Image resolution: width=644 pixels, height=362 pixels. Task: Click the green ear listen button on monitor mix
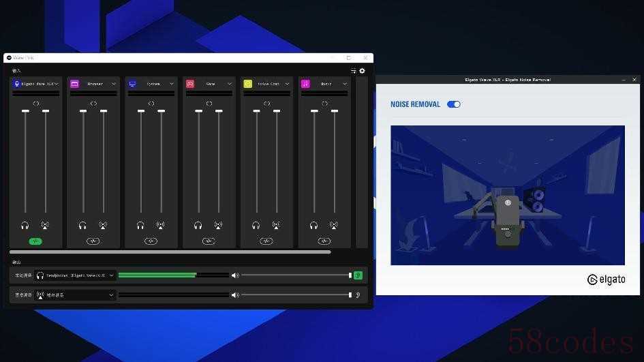click(x=358, y=275)
